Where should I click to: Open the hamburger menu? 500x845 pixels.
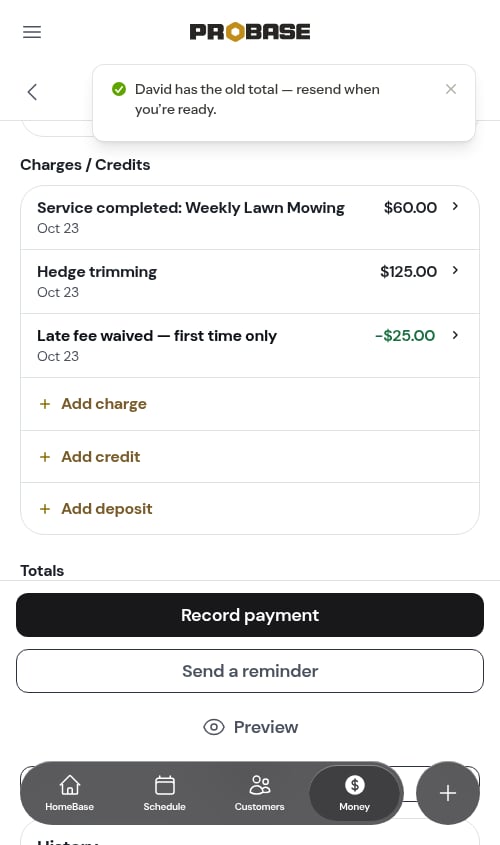(x=32, y=32)
